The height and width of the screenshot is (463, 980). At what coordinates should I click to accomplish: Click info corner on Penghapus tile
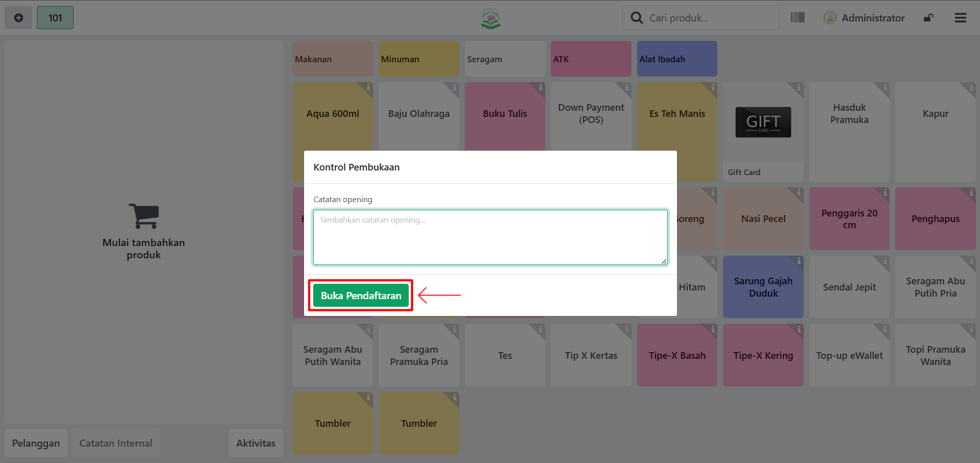pos(971,192)
